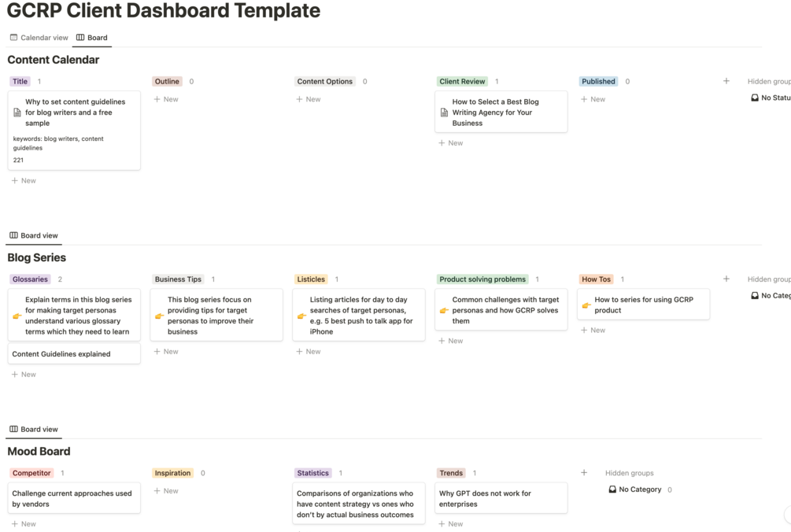The height and width of the screenshot is (532, 791).
Task: Select the Board tab at the top
Action: pyautogui.click(x=92, y=38)
